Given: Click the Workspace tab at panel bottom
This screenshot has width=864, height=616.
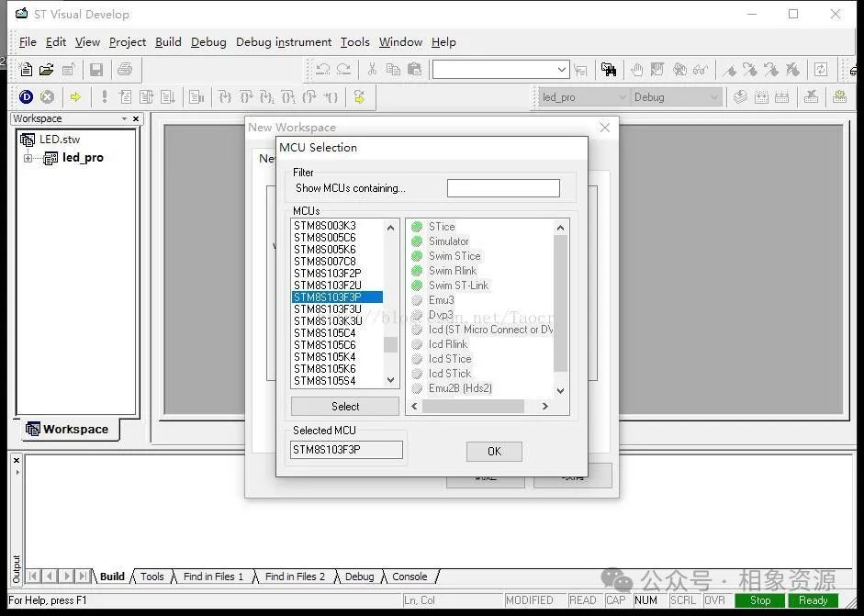Looking at the screenshot, I should click(x=68, y=429).
